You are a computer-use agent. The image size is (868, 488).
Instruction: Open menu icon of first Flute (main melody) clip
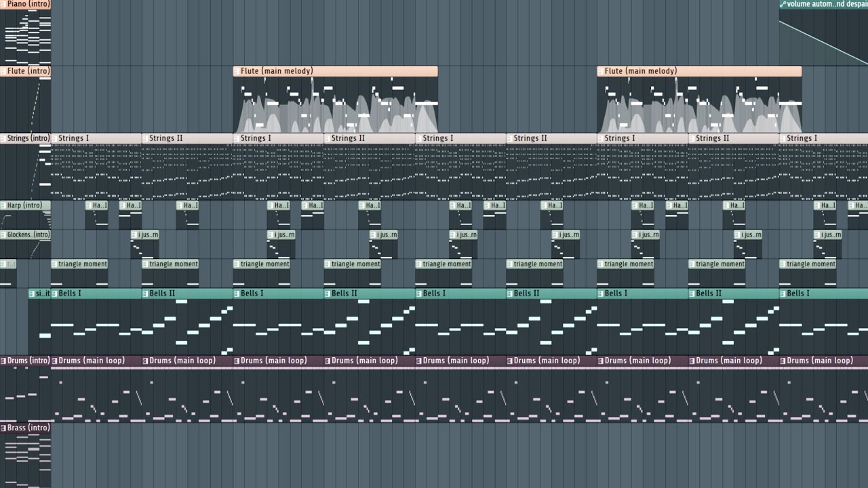(237, 71)
